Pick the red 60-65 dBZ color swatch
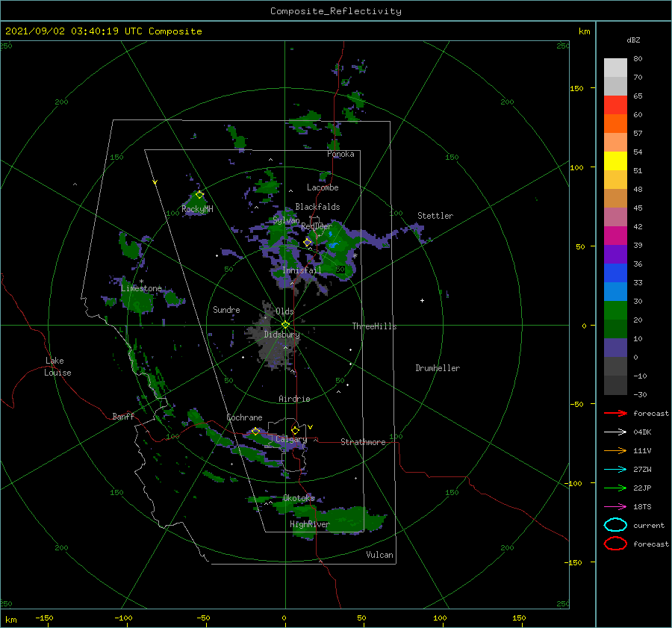This screenshot has height=628, width=672. (615, 105)
